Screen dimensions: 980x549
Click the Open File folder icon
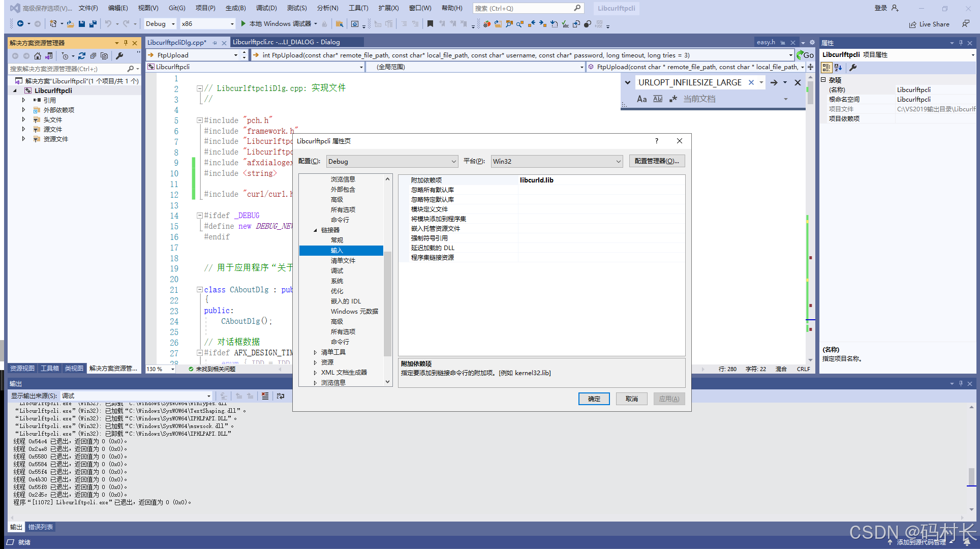click(70, 24)
